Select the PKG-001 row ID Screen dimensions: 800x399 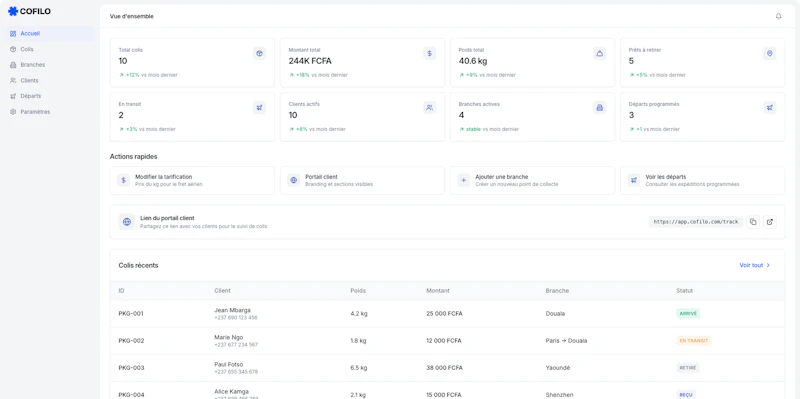pos(131,314)
